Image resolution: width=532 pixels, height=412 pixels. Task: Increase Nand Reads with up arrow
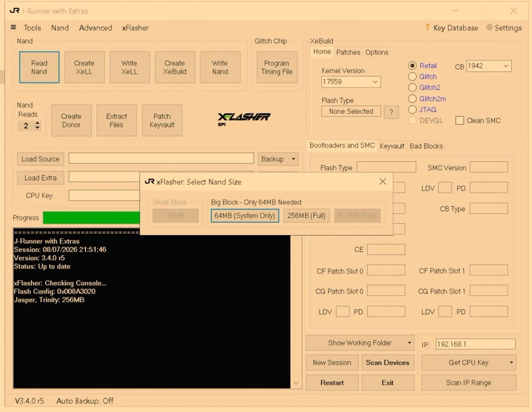coord(37,123)
